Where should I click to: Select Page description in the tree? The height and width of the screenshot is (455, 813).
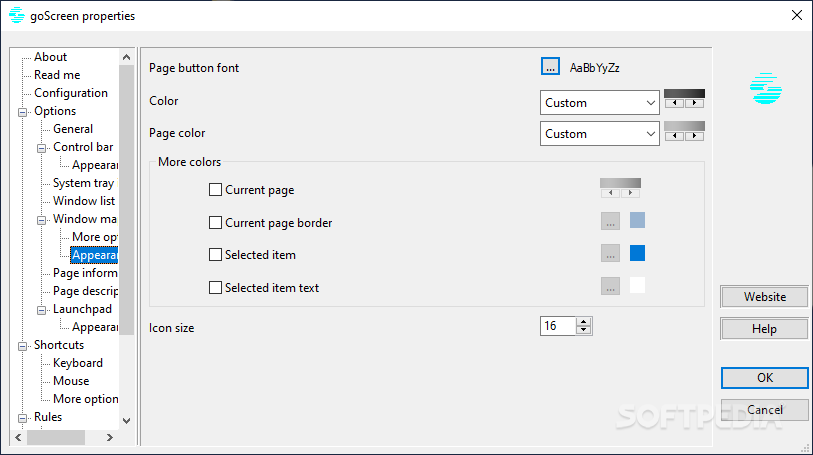click(85, 291)
